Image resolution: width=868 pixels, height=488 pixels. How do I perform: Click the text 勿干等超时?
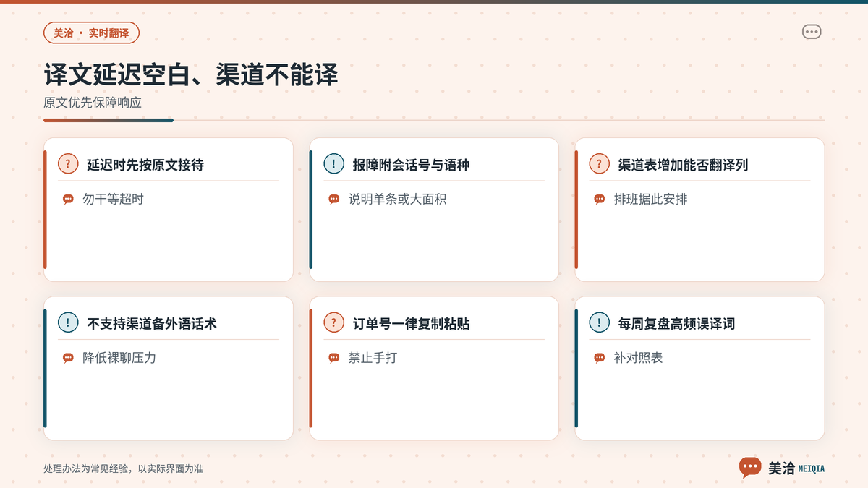[113, 199]
